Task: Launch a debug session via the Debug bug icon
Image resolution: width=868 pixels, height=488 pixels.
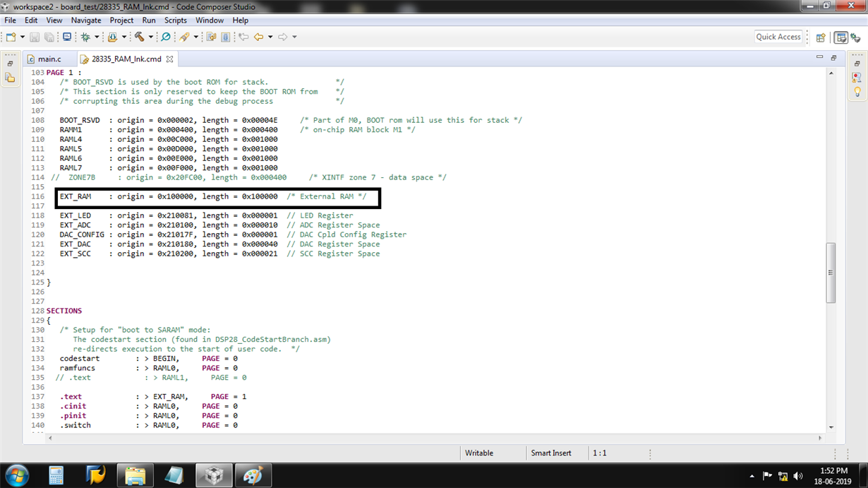Action: pyautogui.click(x=87, y=37)
